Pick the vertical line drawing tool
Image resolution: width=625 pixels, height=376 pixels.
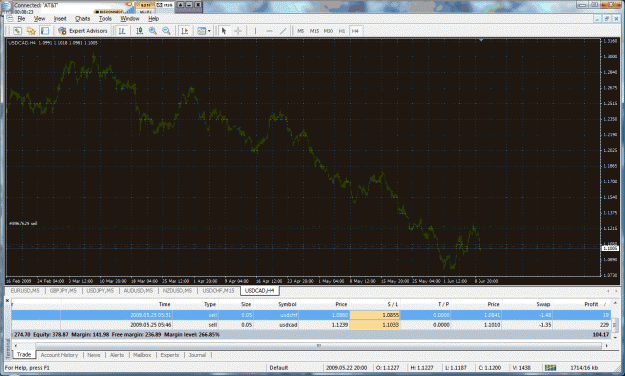(256, 31)
